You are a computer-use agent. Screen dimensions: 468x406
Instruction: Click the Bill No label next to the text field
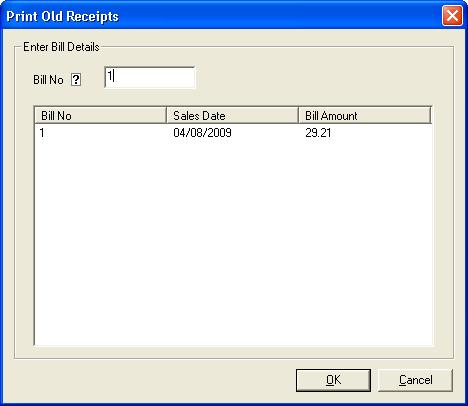click(x=48, y=80)
